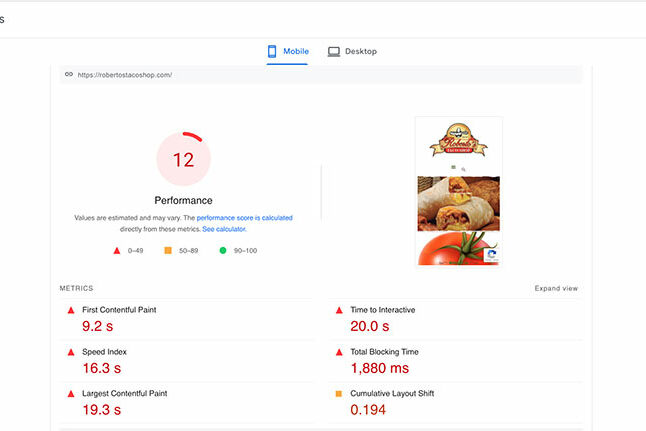Click the orange square beside Cumulative Layout Shift

point(338,394)
